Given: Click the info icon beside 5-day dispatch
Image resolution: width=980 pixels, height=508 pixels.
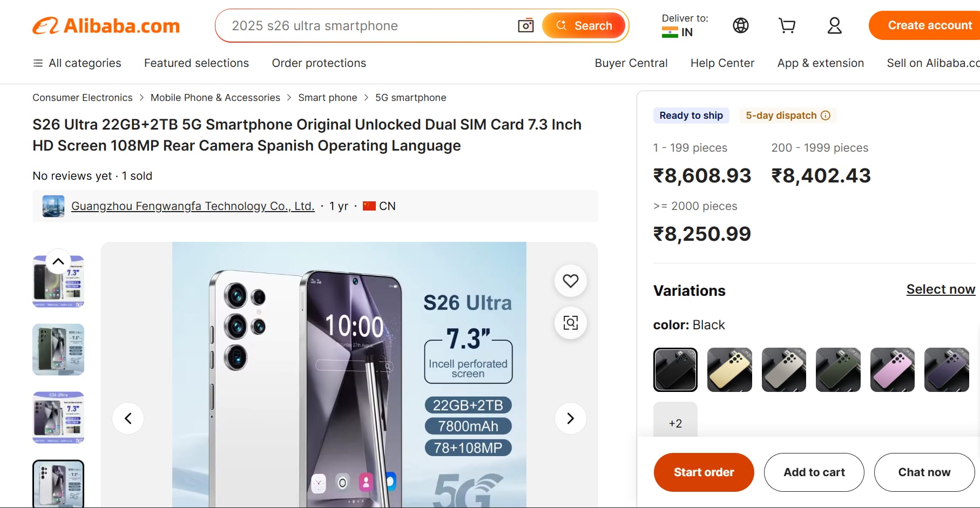Looking at the screenshot, I should pyautogui.click(x=826, y=116).
